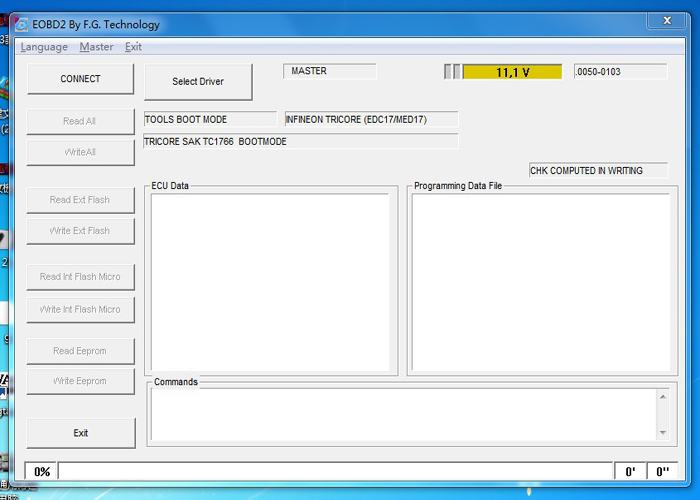Viewport: 700px width, 500px height.
Task: Click the Commands scrollbar down arrow
Action: tap(662, 432)
